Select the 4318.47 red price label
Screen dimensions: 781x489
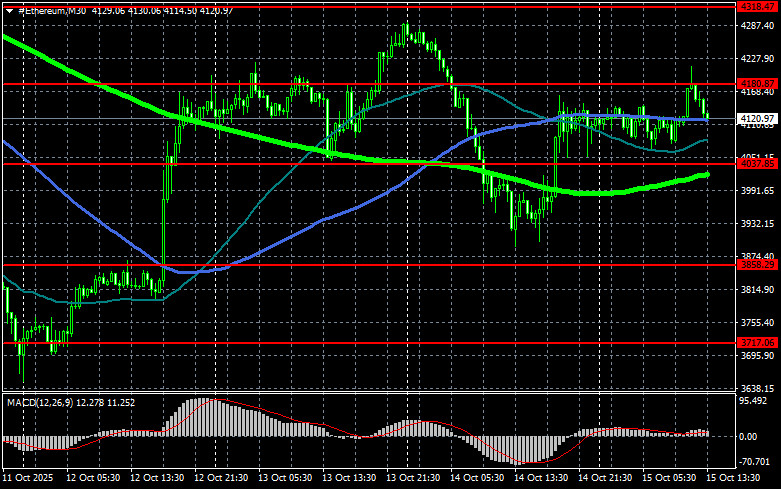click(x=756, y=6)
